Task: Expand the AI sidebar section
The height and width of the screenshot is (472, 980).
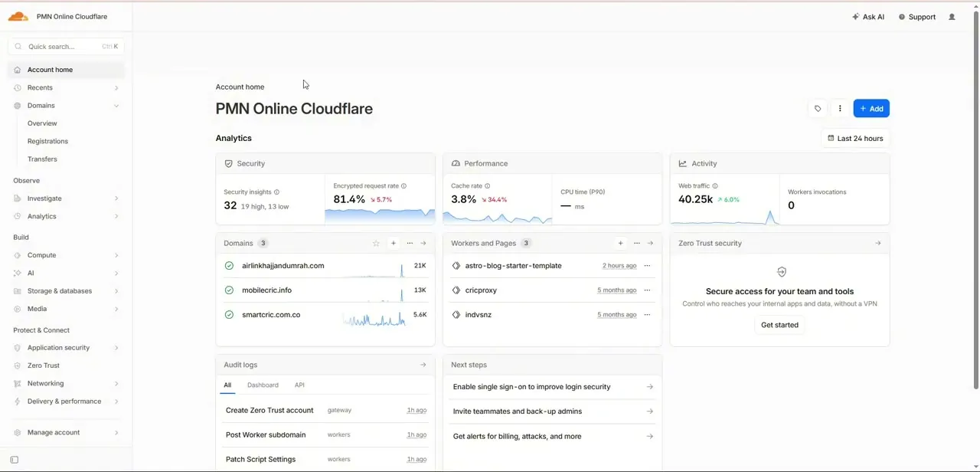Action: click(x=66, y=274)
